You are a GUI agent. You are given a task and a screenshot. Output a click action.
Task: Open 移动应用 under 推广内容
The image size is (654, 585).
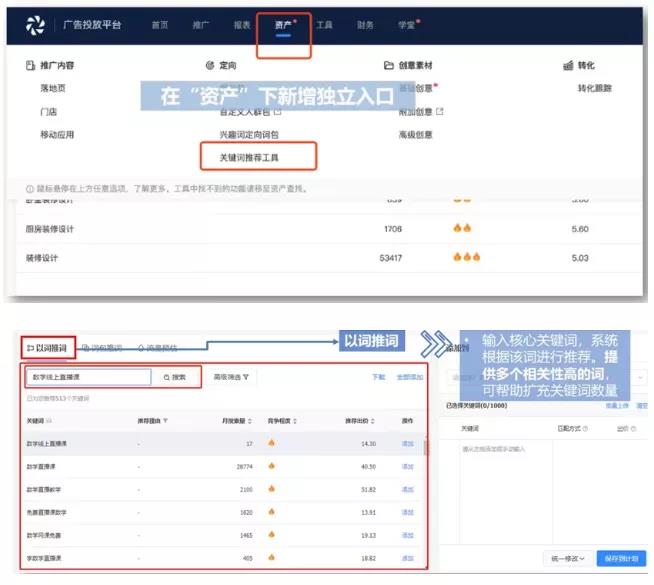pos(57,135)
